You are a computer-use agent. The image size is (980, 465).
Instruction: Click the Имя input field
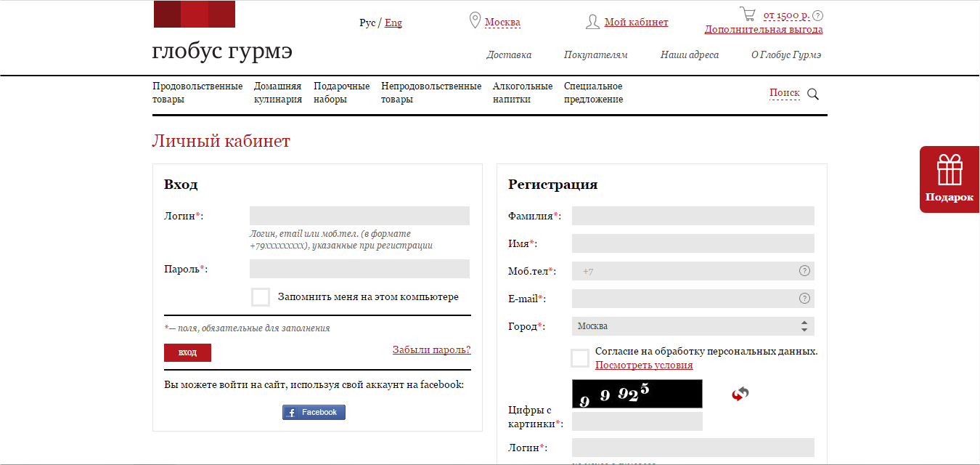point(693,243)
